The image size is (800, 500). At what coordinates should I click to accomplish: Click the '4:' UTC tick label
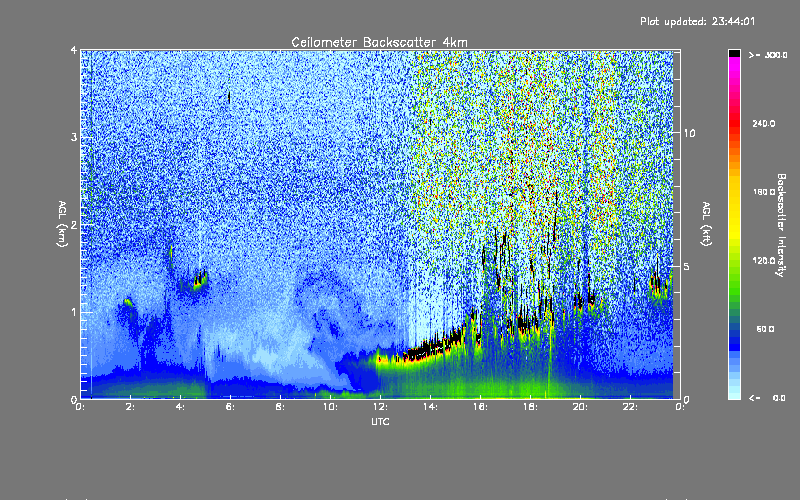[180, 407]
